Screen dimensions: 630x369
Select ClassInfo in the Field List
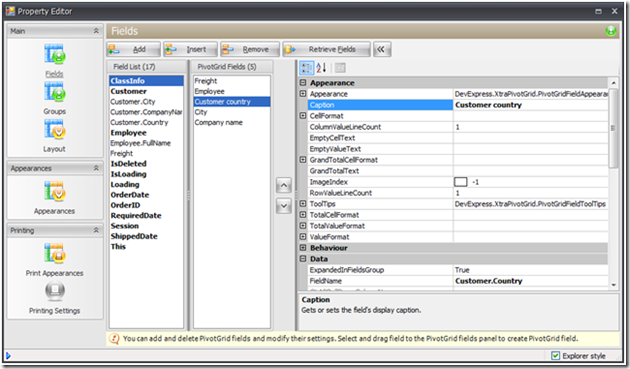point(146,81)
